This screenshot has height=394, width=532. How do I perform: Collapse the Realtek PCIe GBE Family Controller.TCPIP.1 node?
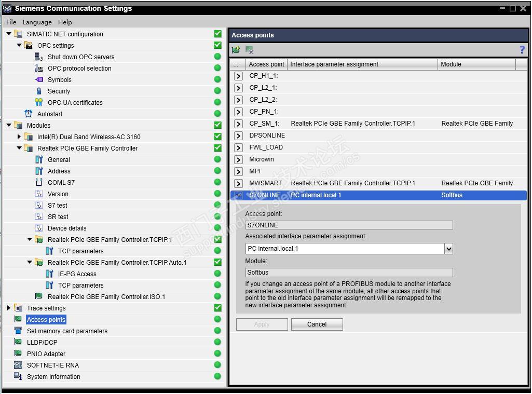coord(30,239)
